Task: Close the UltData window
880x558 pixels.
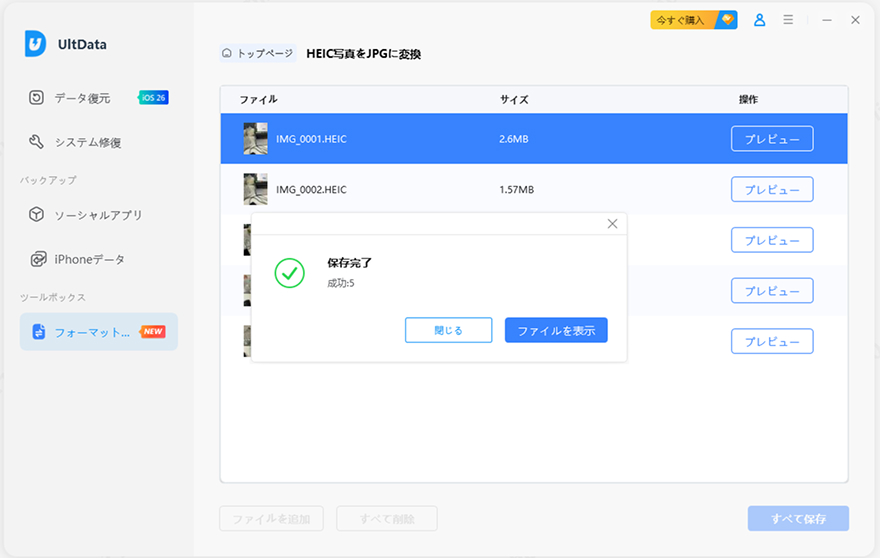Action: (x=855, y=20)
